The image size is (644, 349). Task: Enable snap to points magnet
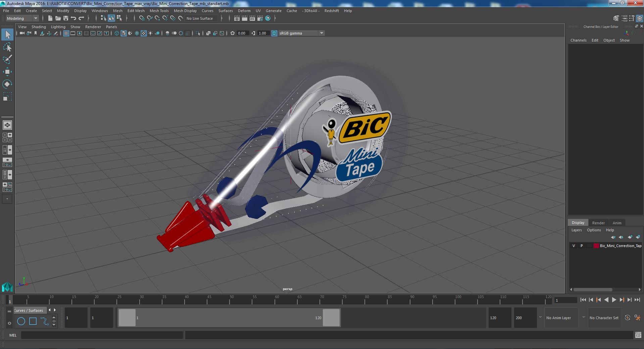tap(157, 18)
